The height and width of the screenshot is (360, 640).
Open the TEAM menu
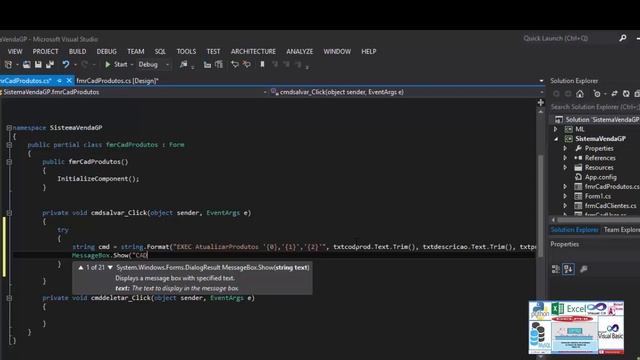click(136, 51)
